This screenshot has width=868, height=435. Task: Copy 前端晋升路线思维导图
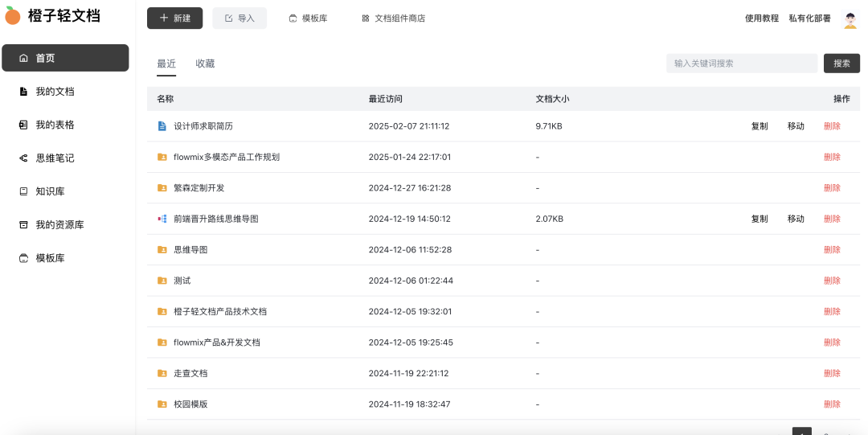(x=759, y=219)
